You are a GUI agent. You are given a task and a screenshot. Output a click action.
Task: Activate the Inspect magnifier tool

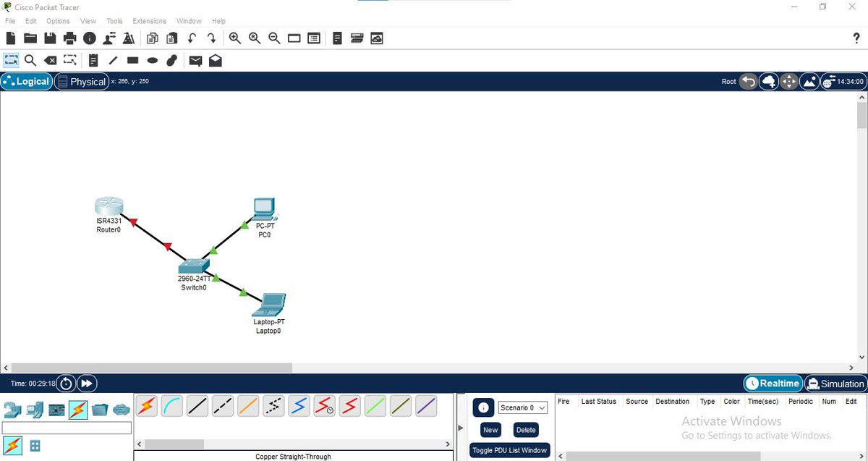(30, 60)
